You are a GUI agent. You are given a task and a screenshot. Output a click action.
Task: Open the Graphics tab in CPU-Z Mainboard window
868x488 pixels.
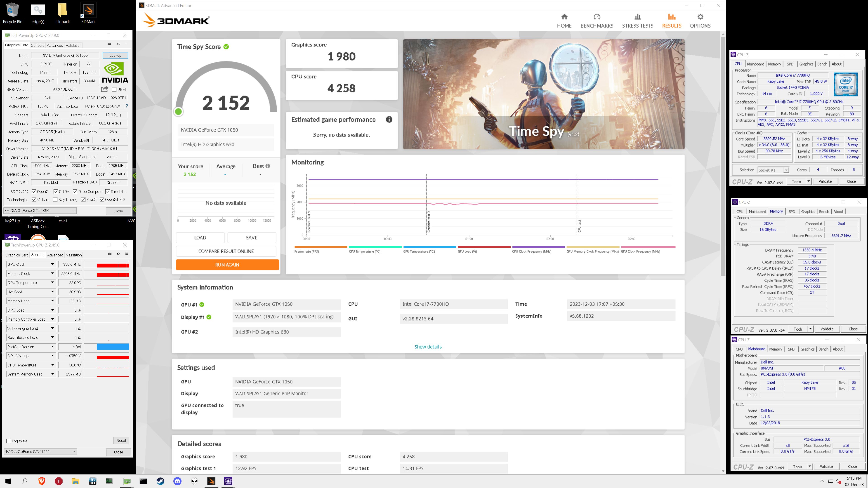(x=807, y=349)
